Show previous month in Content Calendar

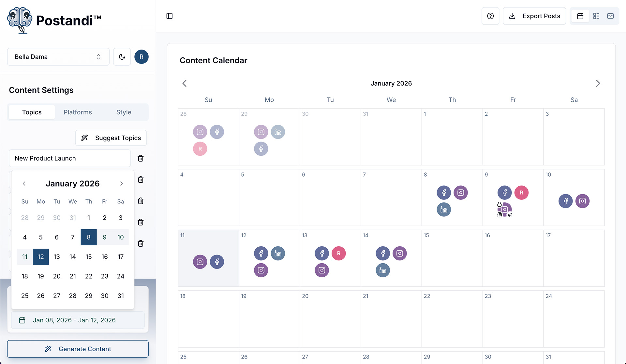[185, 83]
